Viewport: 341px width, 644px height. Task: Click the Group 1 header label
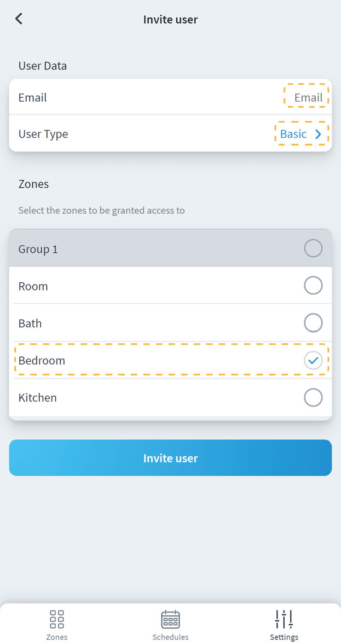[38, 249]
